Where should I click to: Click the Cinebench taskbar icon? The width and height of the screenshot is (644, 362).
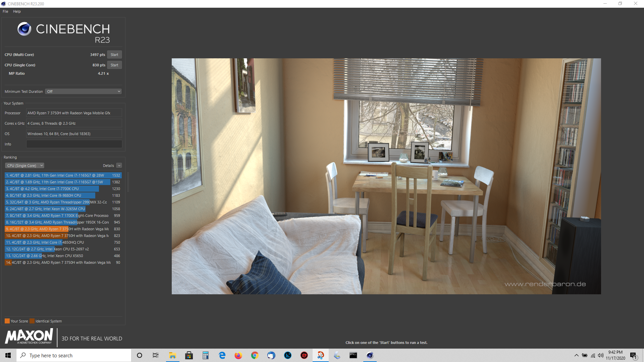[370, 355]
